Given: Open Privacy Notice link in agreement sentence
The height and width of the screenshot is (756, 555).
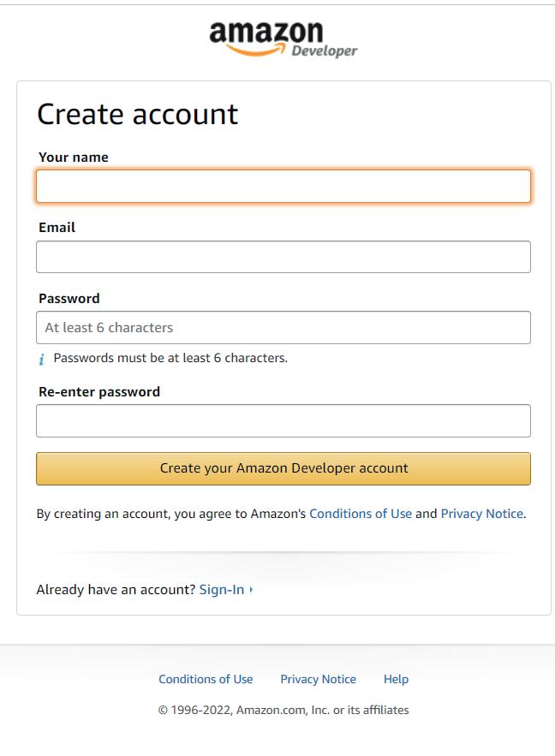Looking at the screenshot, I should pos(481,514).
